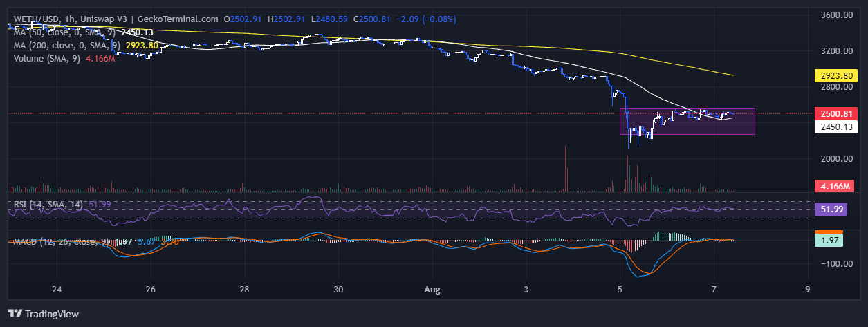This screenshot has height=327, width=868.
Task: Click the TradingView logo
Action: [43, 313]
